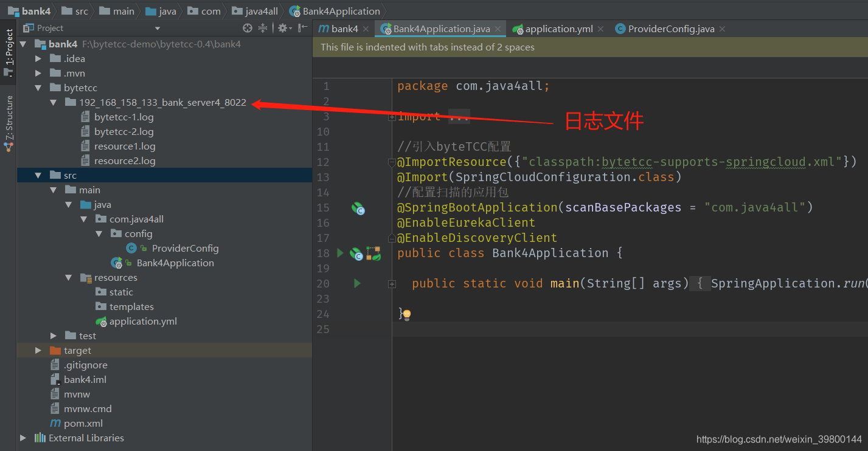The image size is (868, 451).
Task: Select .gitignore file
Action: click(86, 365)
